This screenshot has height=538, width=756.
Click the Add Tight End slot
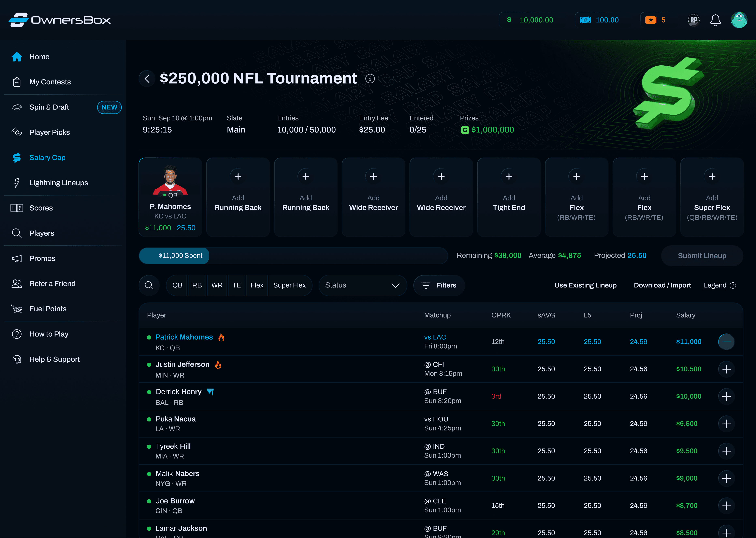(x=509, y=197)
